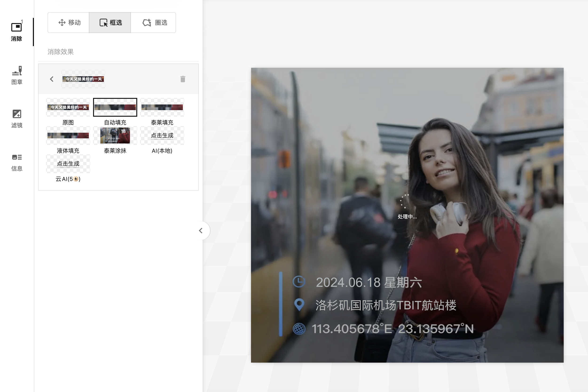Go back with the left chevron

coord(52,79)
